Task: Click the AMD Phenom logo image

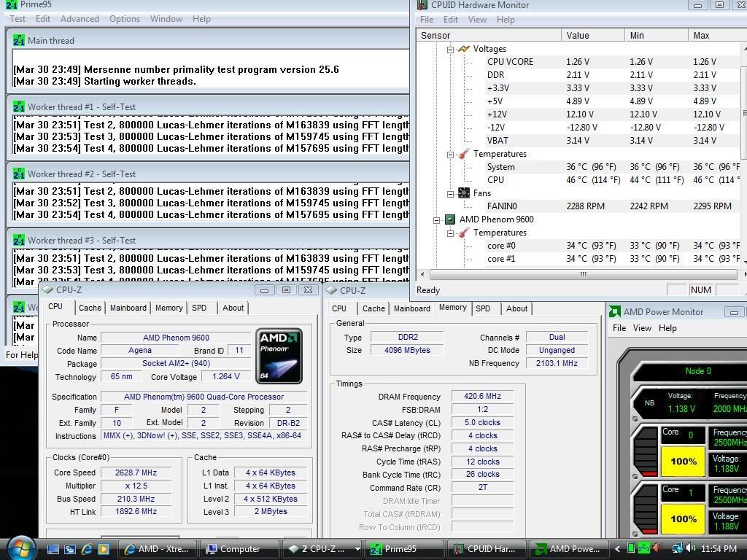Action: coord(279,356)
